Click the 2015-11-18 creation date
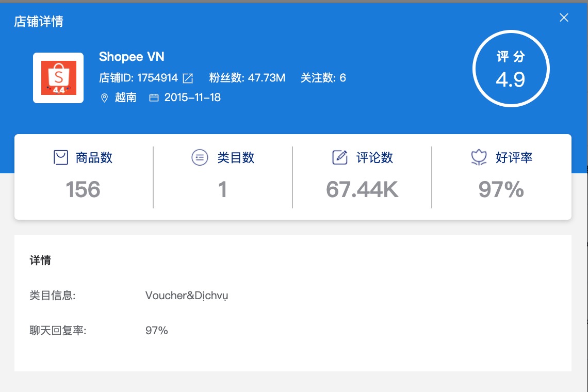 192,97
